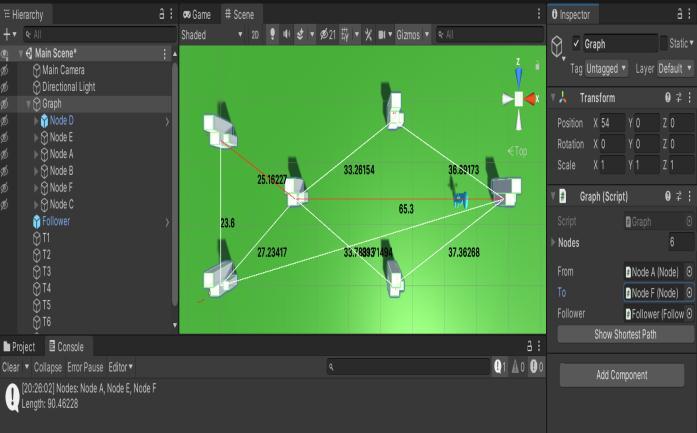Collapse the Transform component foldout

pos(553,97)
